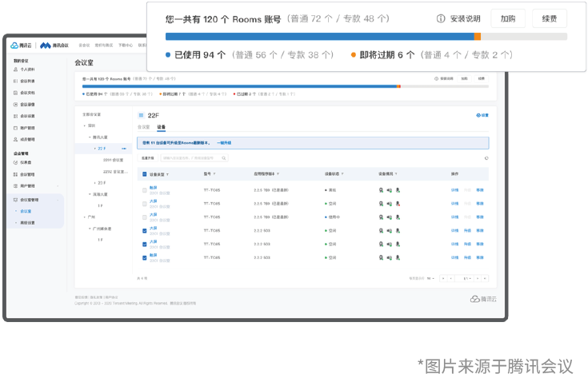Image resolution: width=588 pixels, height=374 pixels.
Task: Uncheck the last device row checkbox
Action: click(145, 257)
